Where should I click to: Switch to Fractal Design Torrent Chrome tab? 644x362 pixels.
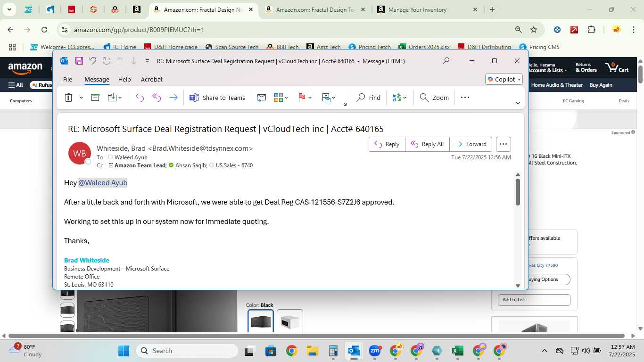coord(314,9)
